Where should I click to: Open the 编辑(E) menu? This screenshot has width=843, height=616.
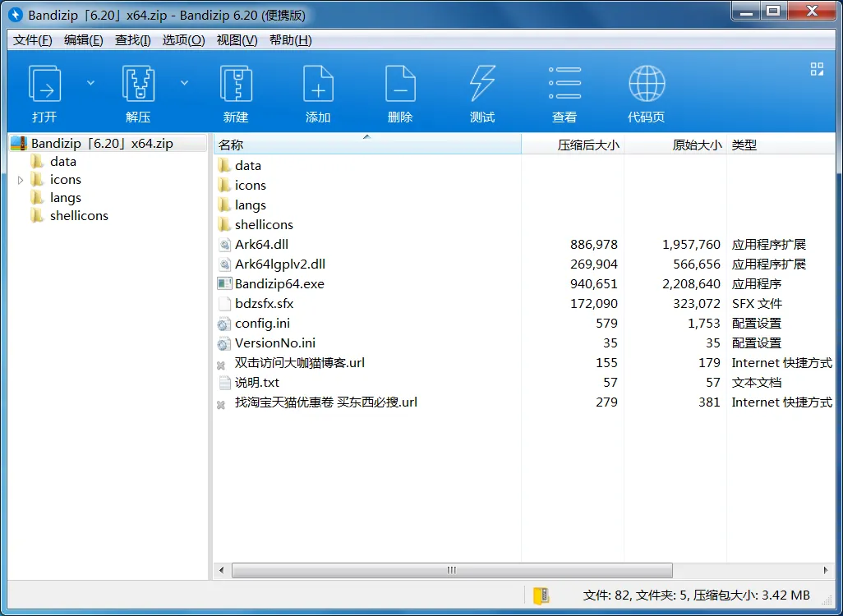(83, 40)
